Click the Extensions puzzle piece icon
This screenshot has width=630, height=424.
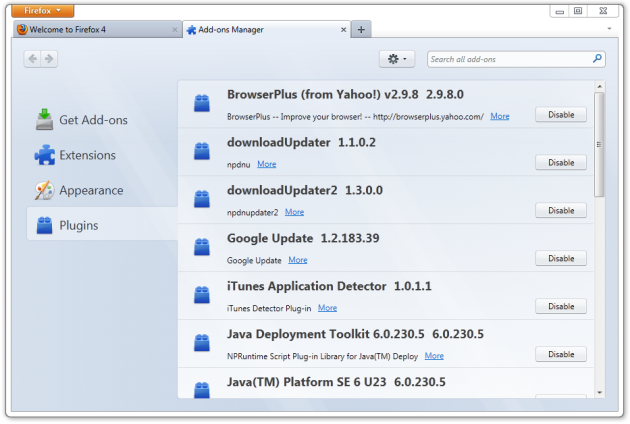coord(45,155)
